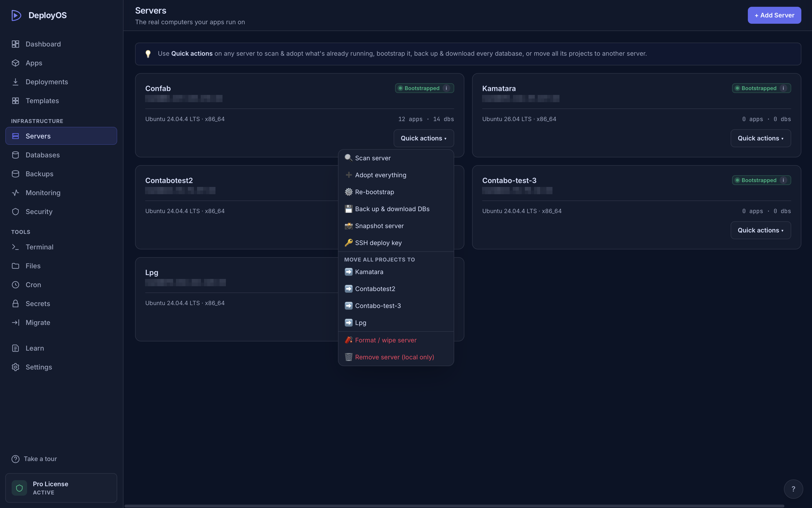Open the Templates page
This screenshot has height=508, width=812.
click(x=61, y=100)
